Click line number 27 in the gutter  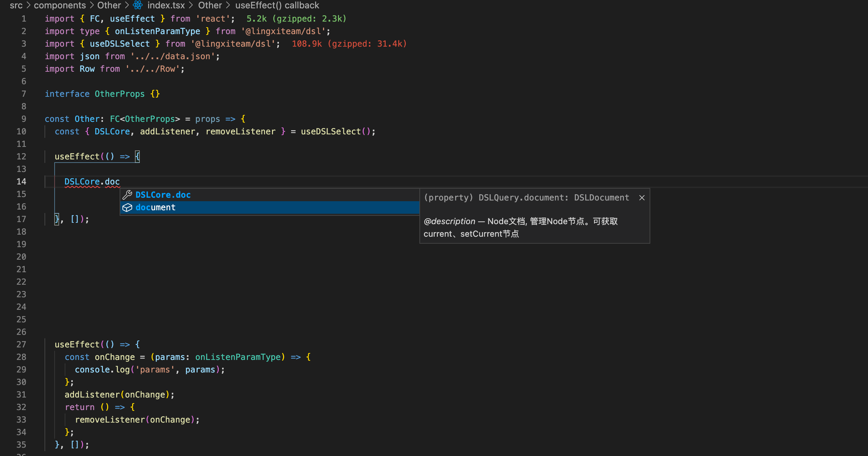point(22,345)
